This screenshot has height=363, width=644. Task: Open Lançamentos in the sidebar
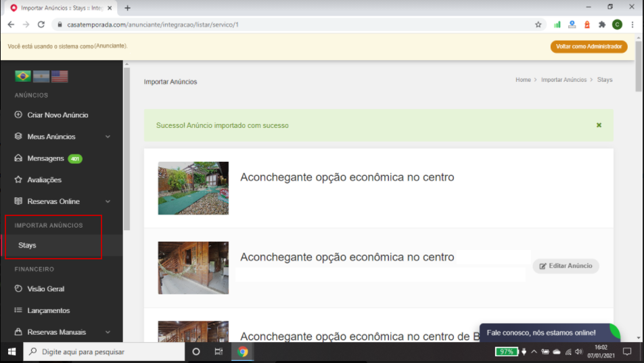[48, 310]
